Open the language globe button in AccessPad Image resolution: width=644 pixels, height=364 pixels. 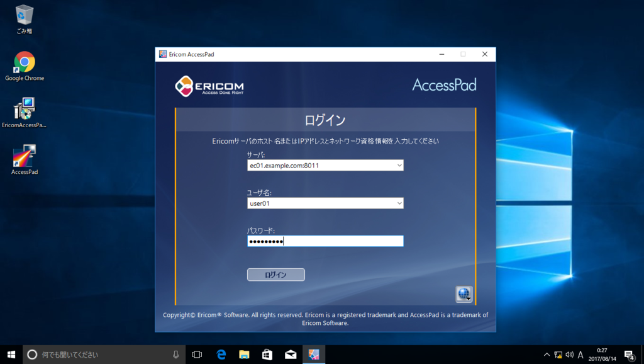[x=464, y=294]
